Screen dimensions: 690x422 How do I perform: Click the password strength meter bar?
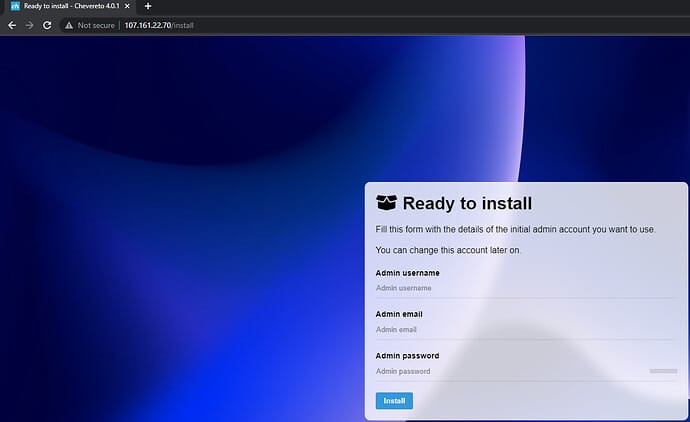coord(663,371)
